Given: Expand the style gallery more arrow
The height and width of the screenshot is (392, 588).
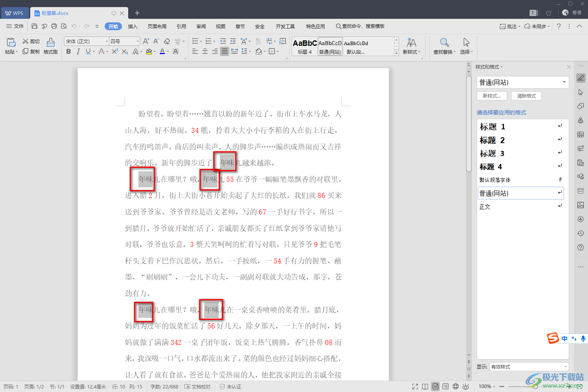Looking at the screenshot, I should pos(396,53).
